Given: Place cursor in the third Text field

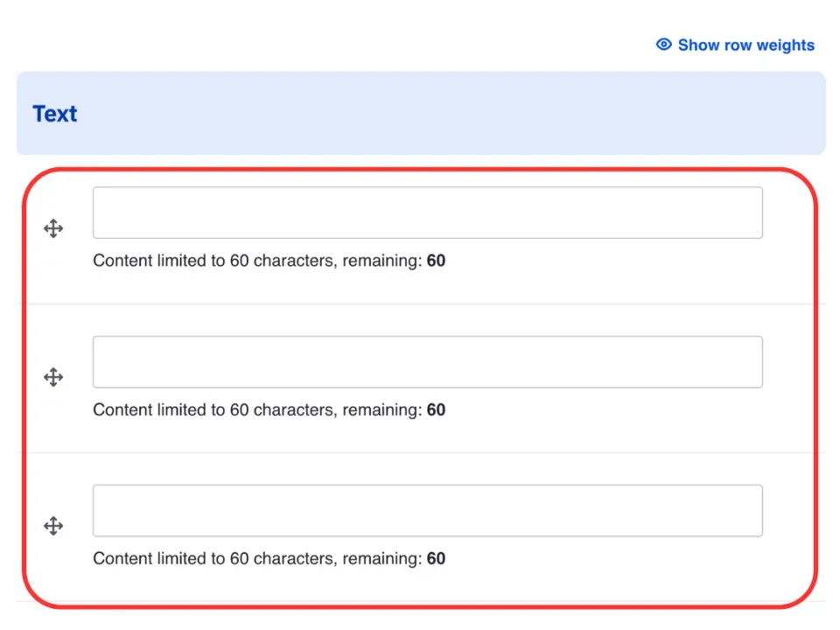Looking at the screenshot, I should coord(427,511).
